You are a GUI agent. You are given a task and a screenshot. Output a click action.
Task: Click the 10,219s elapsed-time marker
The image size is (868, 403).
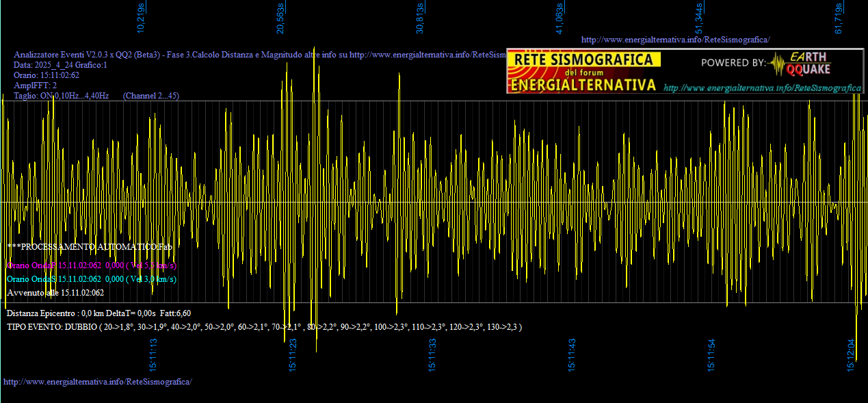141,18
